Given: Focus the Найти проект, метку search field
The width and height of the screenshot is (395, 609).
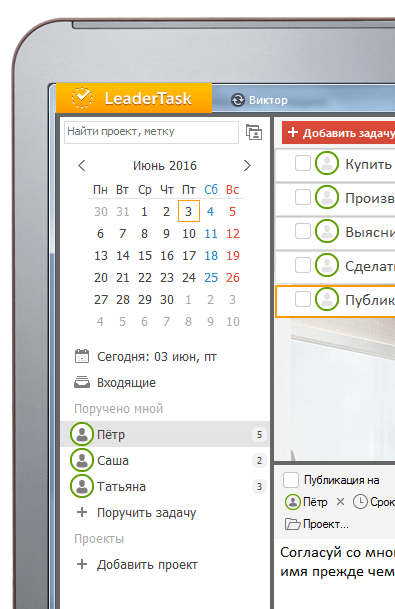Looking at the screenshot, I should pos(151,132).
